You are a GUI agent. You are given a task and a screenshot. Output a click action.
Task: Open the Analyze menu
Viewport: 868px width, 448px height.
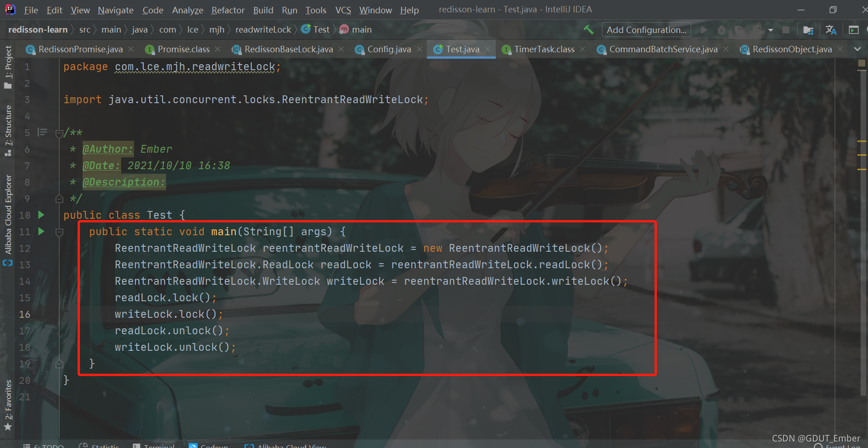click(188, 10)
